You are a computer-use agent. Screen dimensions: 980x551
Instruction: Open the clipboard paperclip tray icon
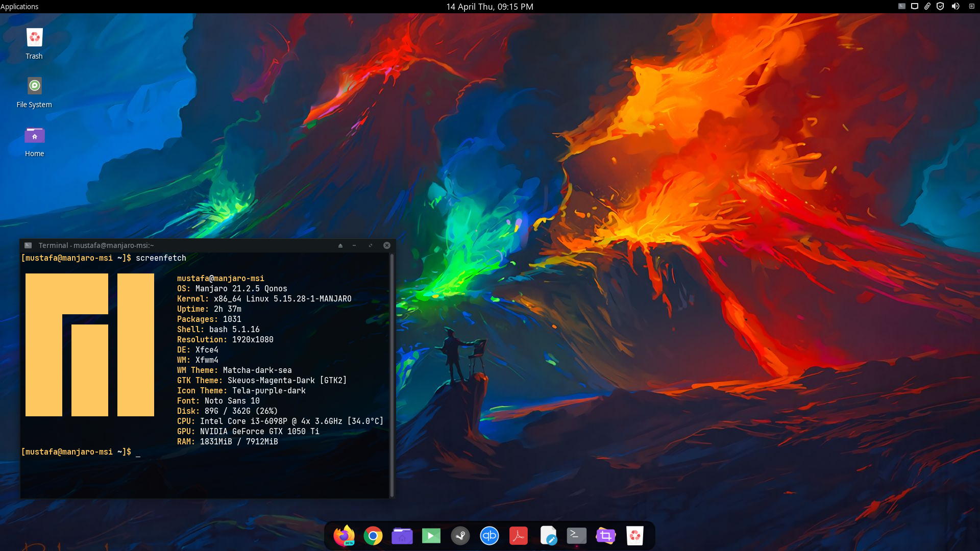click(927, 7)
